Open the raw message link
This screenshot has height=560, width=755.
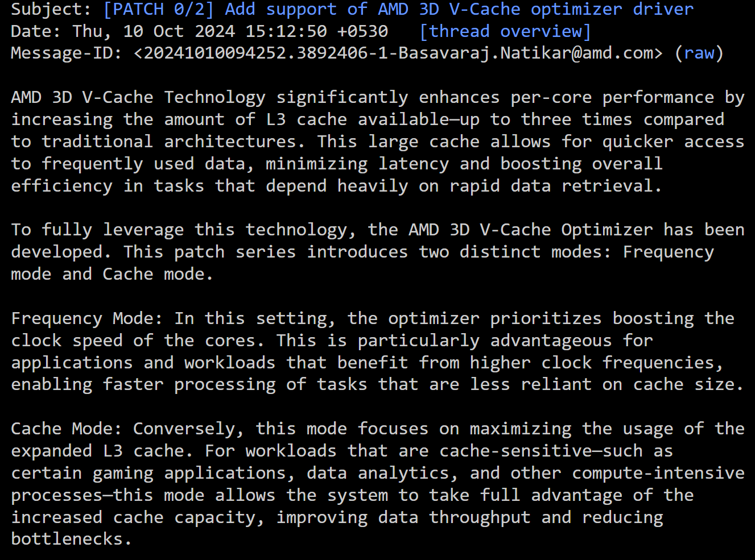699,53
